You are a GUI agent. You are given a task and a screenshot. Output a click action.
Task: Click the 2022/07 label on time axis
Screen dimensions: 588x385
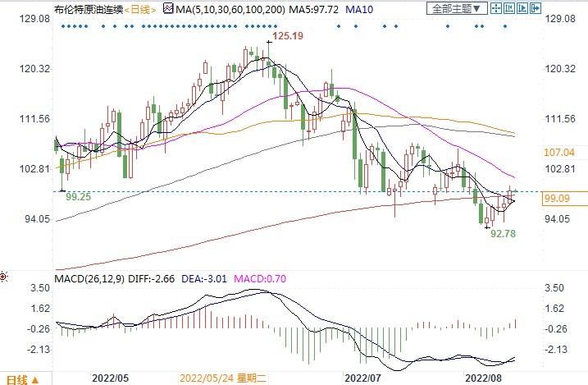[363, 379]
